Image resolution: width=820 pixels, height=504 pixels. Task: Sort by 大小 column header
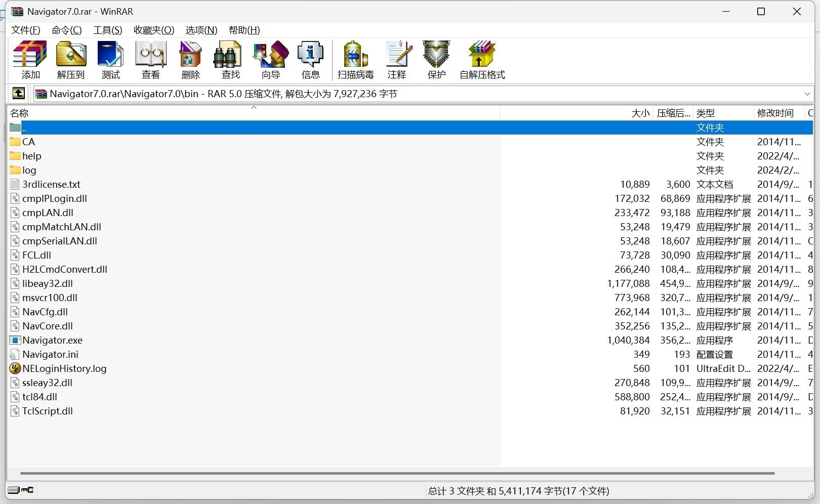[x=577, y=113]
